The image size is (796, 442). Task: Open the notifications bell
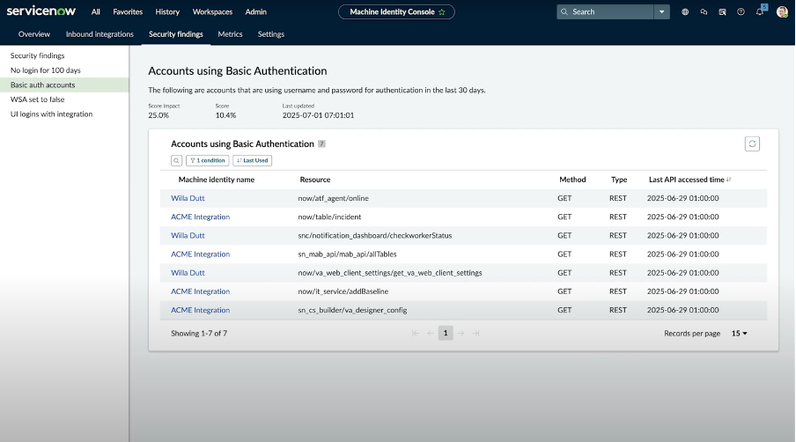[x=760, y=12]
